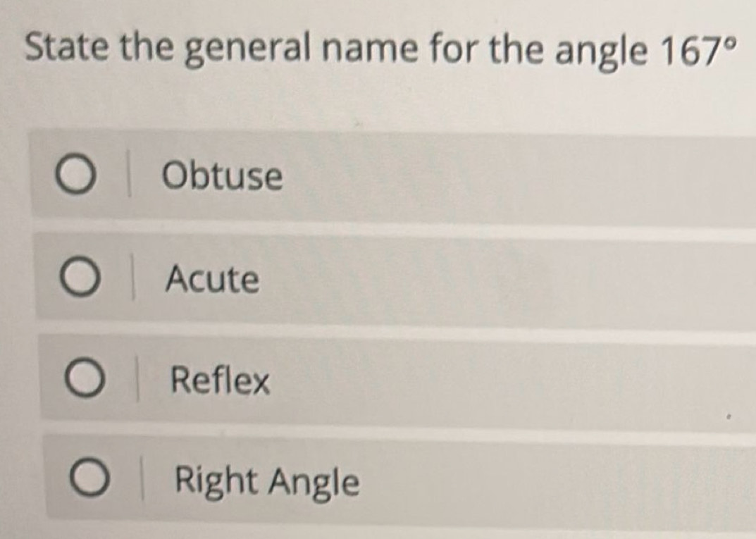The height and width of the screenshot is (539, 756).
Task: Click the "Acute" answer label text
Action: (212, 280)
